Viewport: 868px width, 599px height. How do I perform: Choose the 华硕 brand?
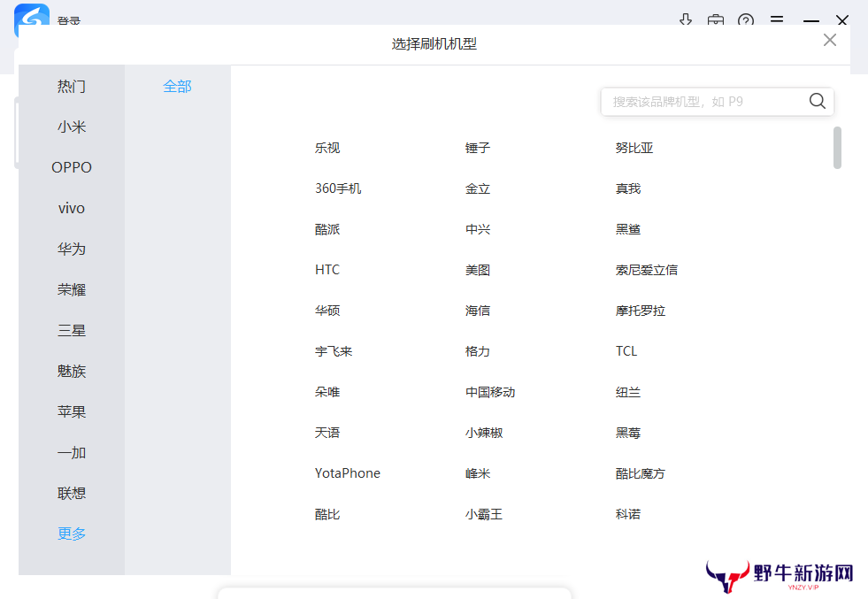(x=327, y=311)
